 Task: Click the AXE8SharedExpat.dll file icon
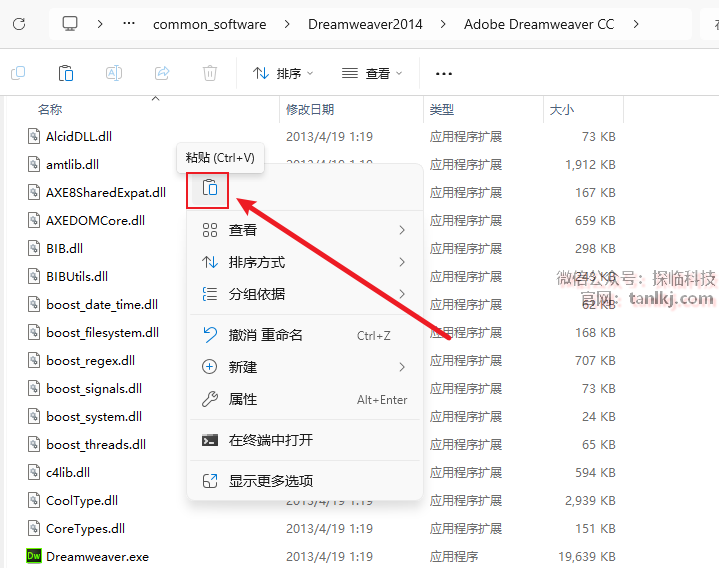click(x=33, y=192)
